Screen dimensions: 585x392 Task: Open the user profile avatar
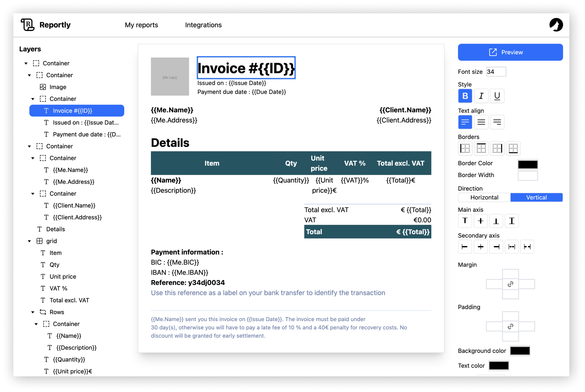point(556,25)
